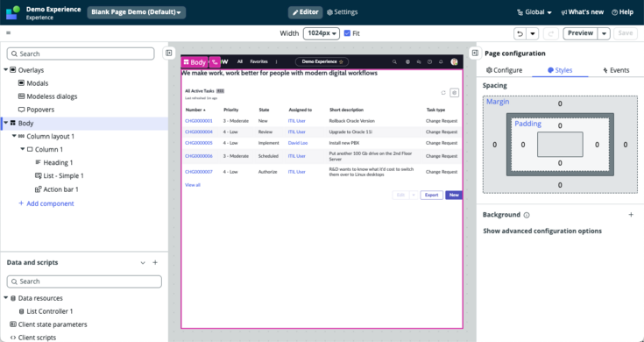Switch to the Editor tab

point(305,12)
